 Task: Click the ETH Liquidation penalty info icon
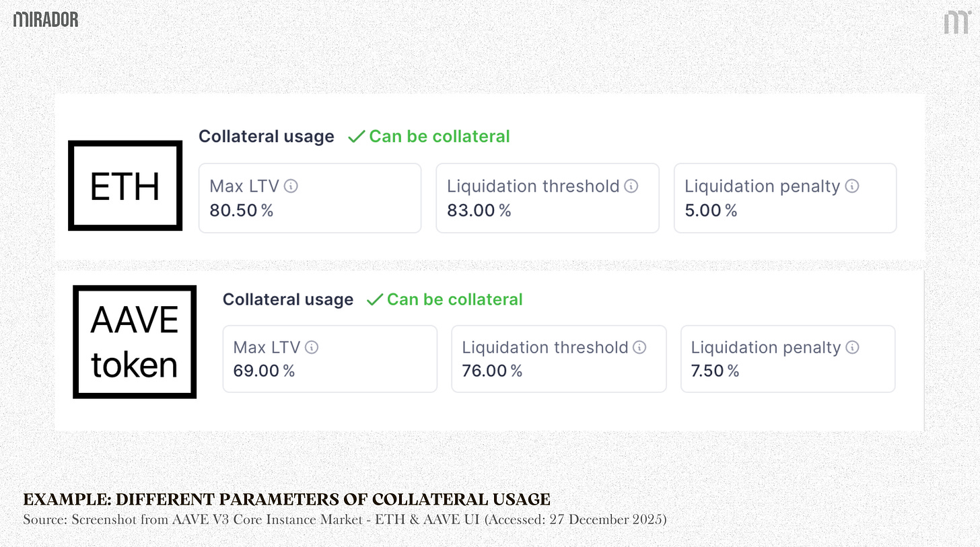(x=851, y=186)
